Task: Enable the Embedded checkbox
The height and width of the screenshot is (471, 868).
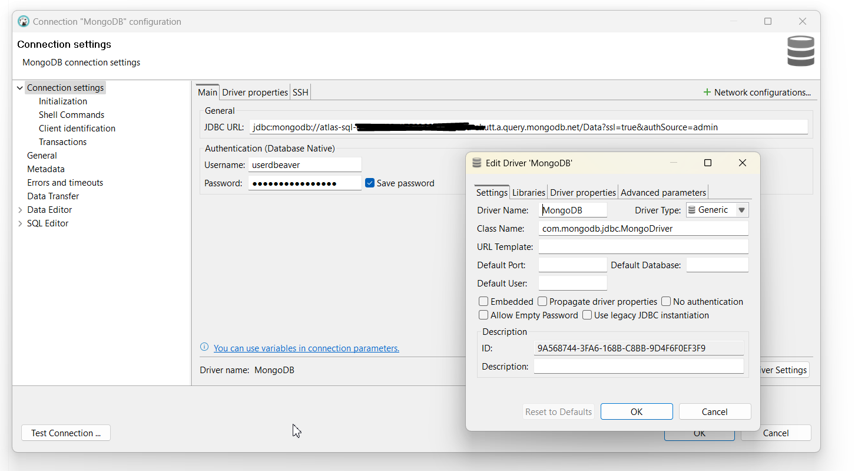Action: [x=483, y=302]
